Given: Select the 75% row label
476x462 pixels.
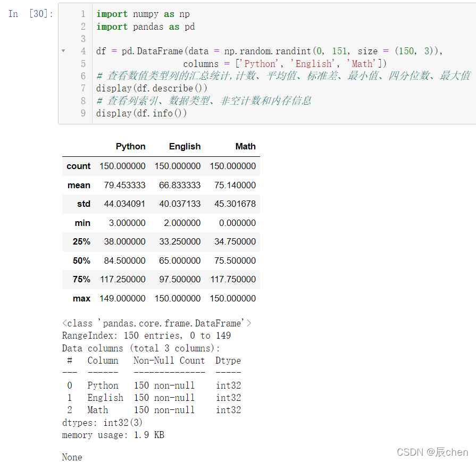Looking at the screenshot, I should point(81,279).
